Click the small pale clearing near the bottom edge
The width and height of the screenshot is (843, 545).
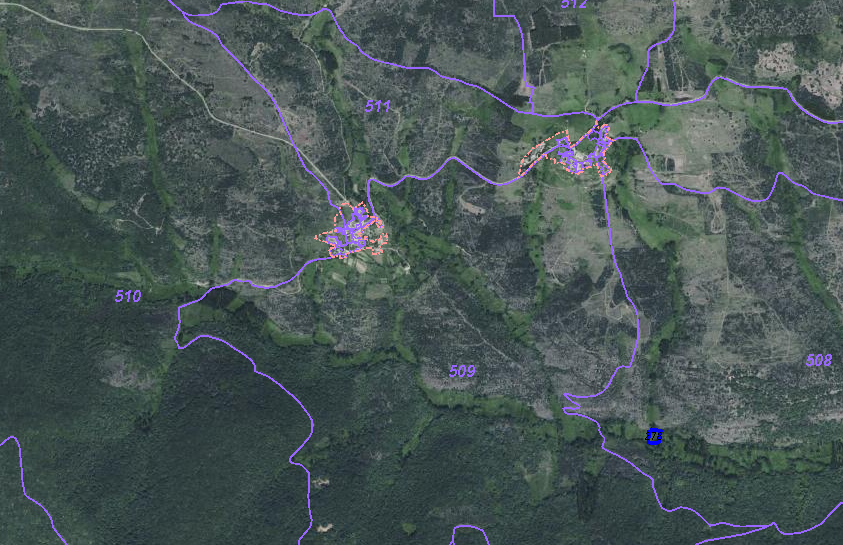[x=326, y=524]
